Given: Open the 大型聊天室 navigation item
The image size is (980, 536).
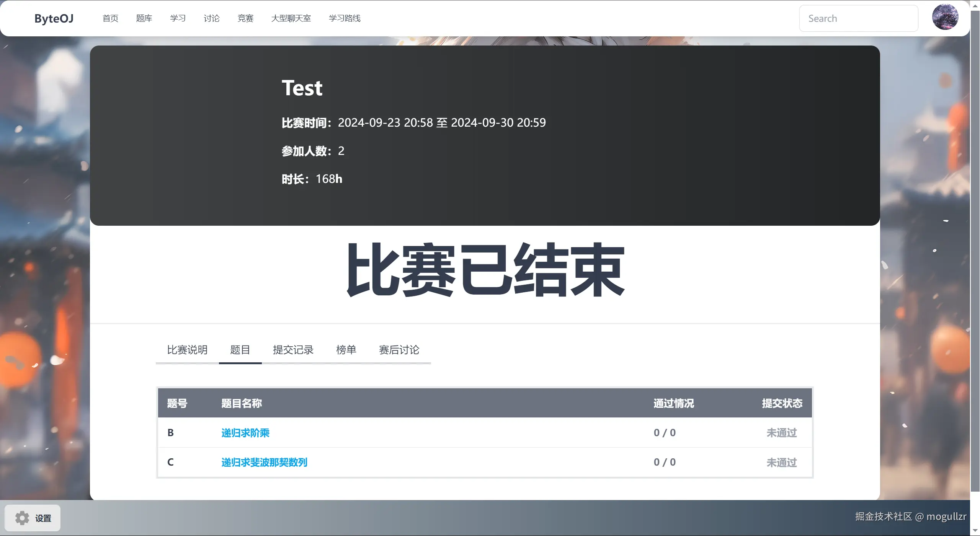Looking at the screenshot, I should pos(291,18).
